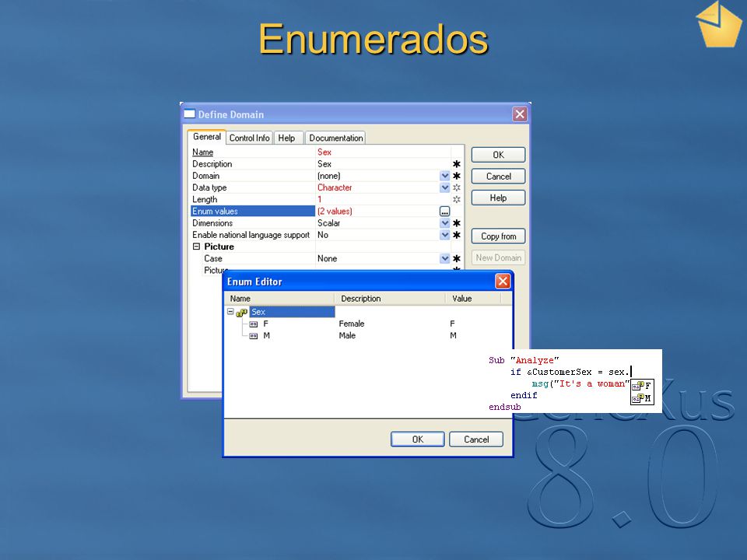Click the Male description cell

[347, 336]
